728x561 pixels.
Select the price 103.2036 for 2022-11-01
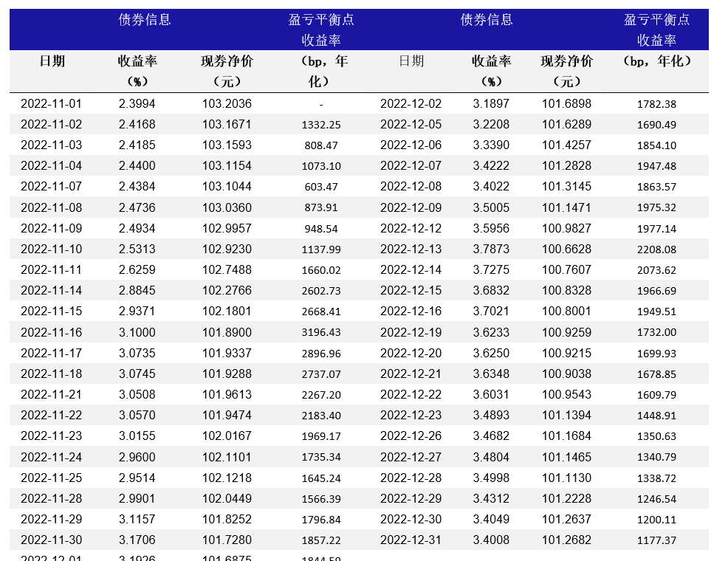(227, 103)
